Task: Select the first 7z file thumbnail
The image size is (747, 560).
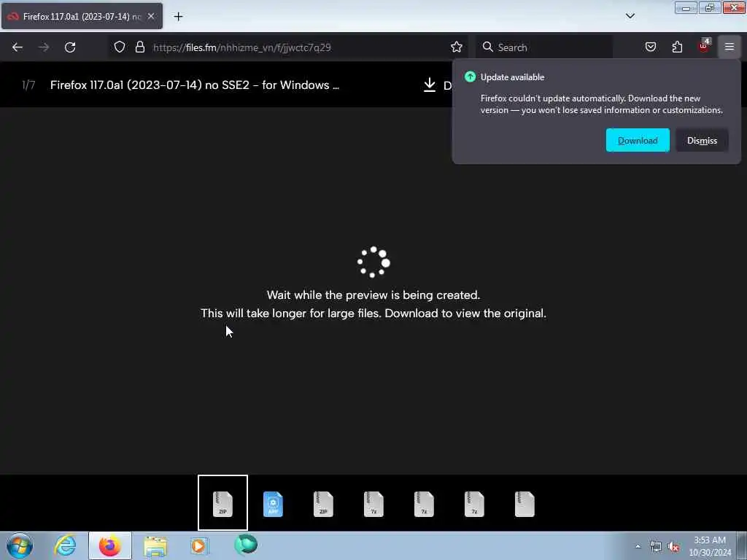Action: click(x=373, y=505)
